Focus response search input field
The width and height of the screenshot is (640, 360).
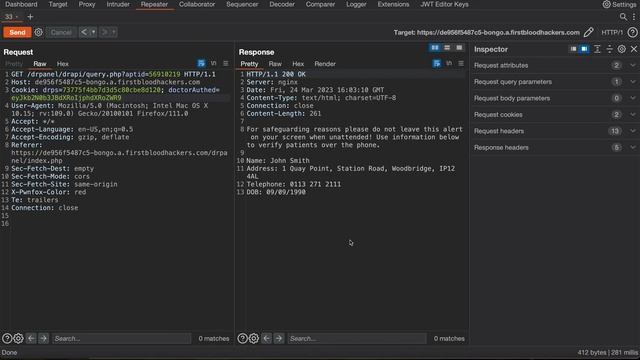357,338
